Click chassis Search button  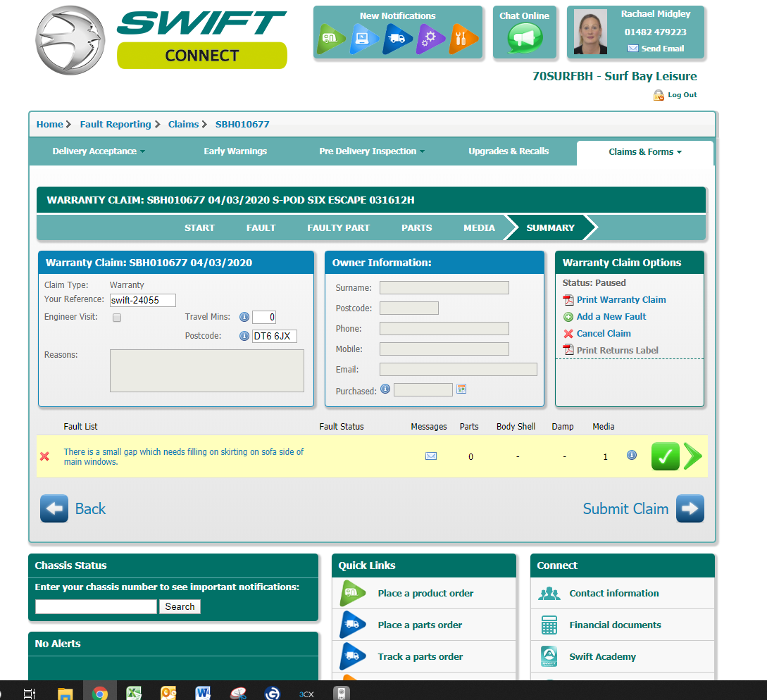pyautogui.click(x=180, y=606)
